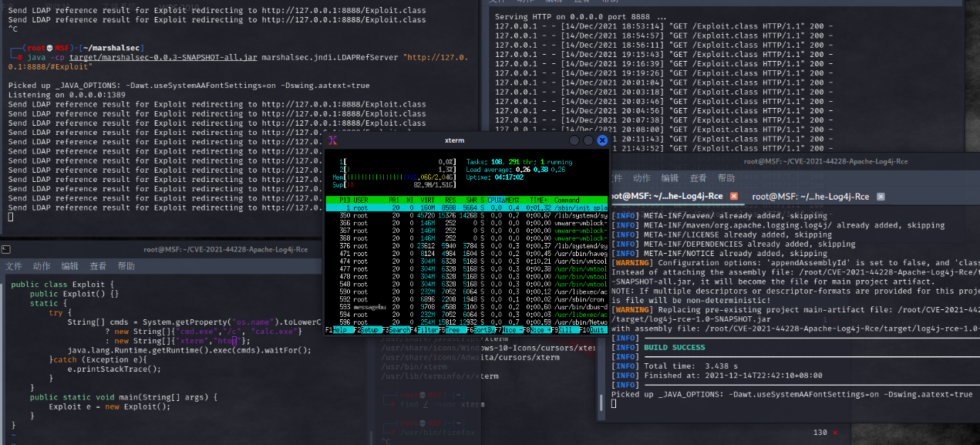This screenshot has width=980, height=445.
Task: Sort htop by the Command column header
Action: (567, 201)
